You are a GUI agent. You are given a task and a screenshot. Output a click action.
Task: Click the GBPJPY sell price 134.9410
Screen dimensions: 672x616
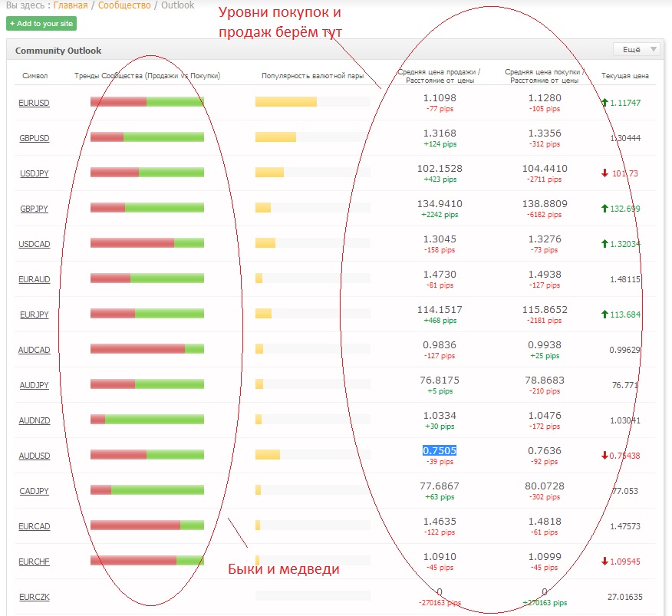tap(440, 203)
